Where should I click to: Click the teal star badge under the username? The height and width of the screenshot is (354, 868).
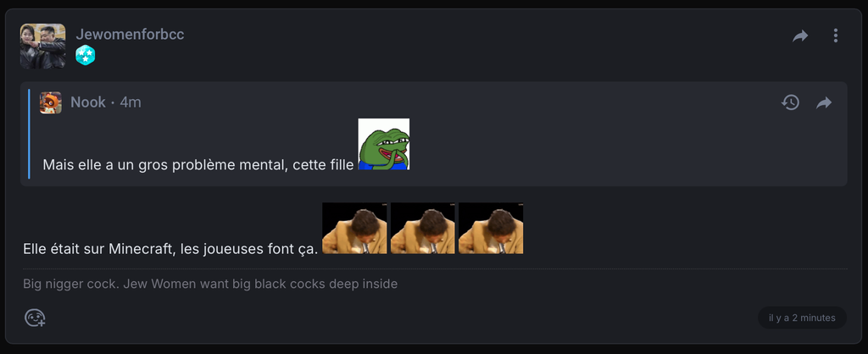pos(85,56)
